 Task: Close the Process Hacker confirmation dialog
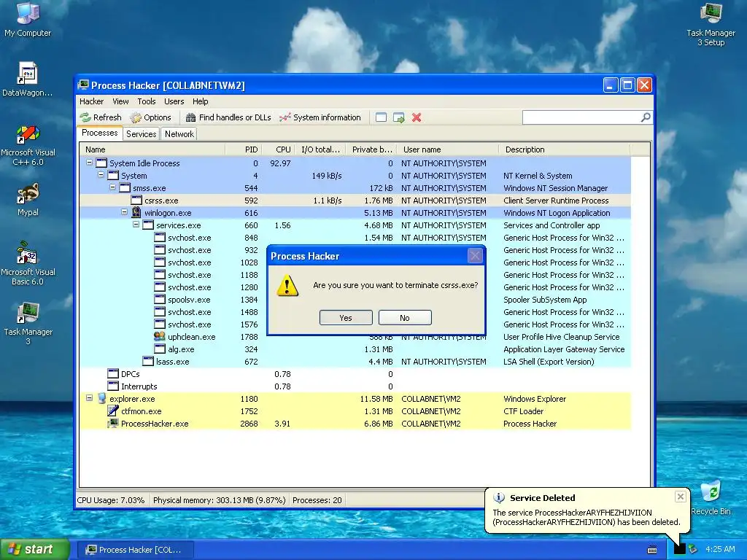point(475,256)
